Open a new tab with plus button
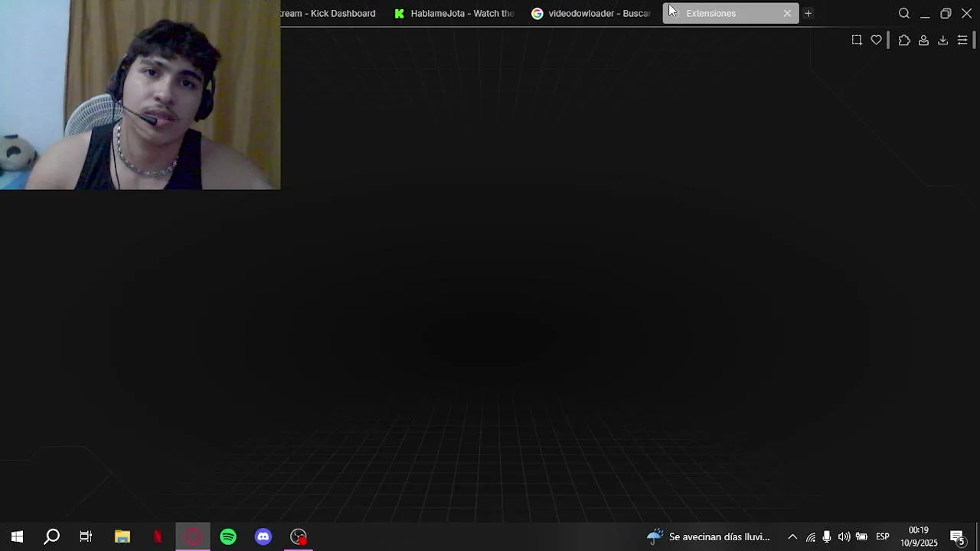Screen dimensions: 980x551 pos(808,13)
